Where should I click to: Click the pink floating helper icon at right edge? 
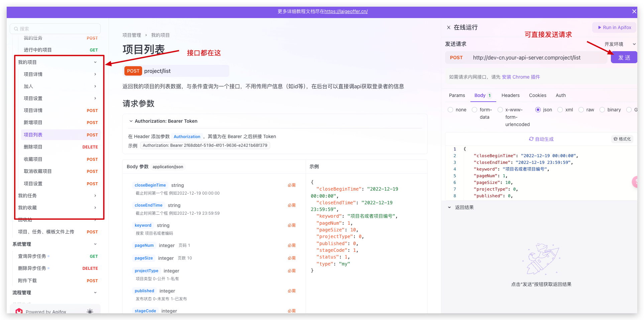pos(635,182)
